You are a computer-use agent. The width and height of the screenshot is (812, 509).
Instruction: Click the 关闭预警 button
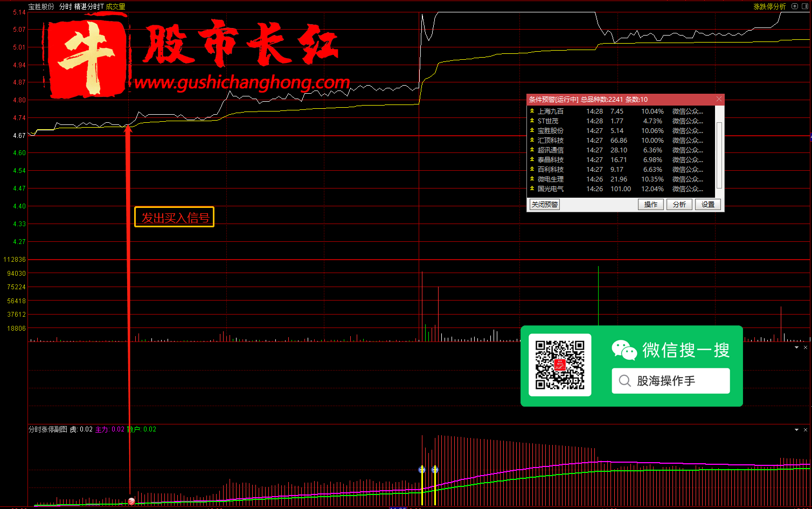coord(545,205)
